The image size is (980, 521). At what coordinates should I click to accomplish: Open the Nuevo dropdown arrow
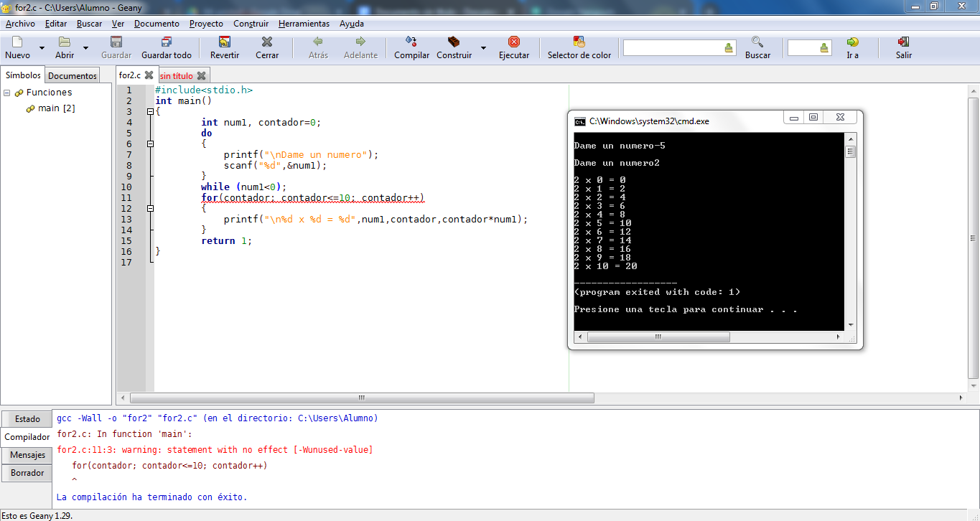click(42, 48)
